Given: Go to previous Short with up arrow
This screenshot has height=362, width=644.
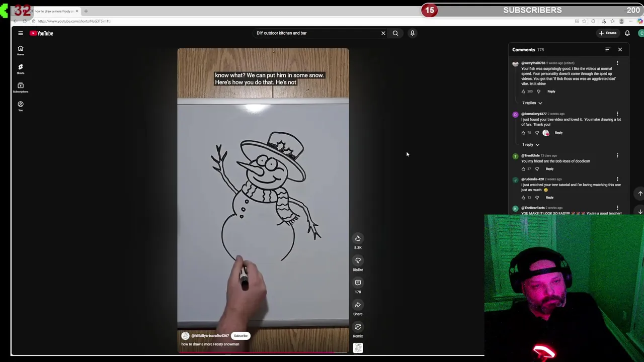Looking at the screenshot, I should 640,194.
